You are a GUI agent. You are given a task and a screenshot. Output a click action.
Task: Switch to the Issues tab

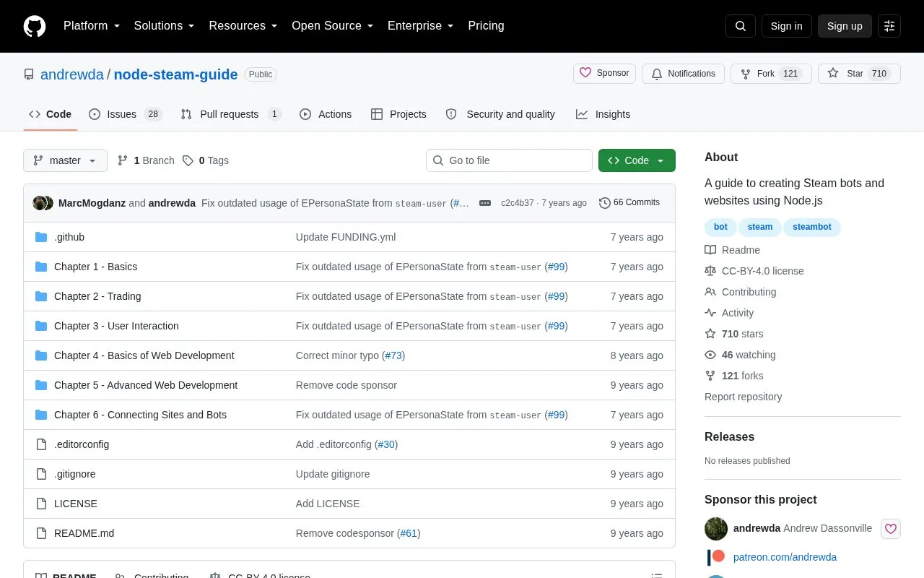pyautogui.click(x=126, y=114)
